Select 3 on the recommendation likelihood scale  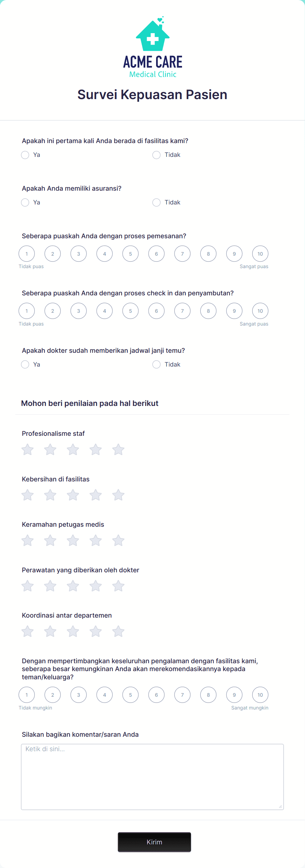(78, 695)
